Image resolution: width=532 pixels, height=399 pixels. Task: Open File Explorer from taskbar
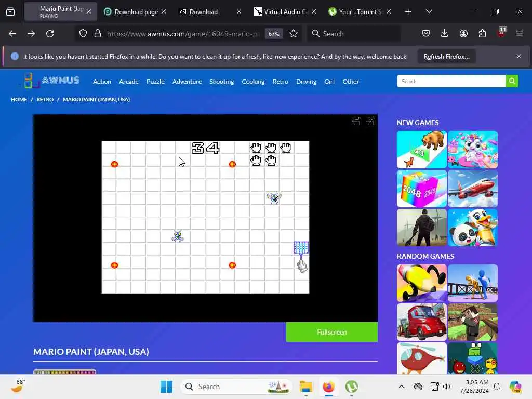pos(305,387)
